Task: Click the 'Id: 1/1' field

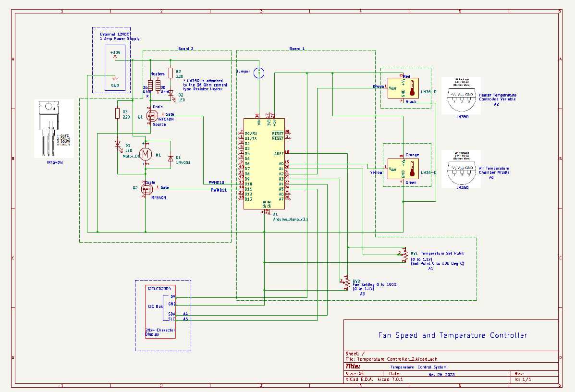Action: [x=523, y=379]
